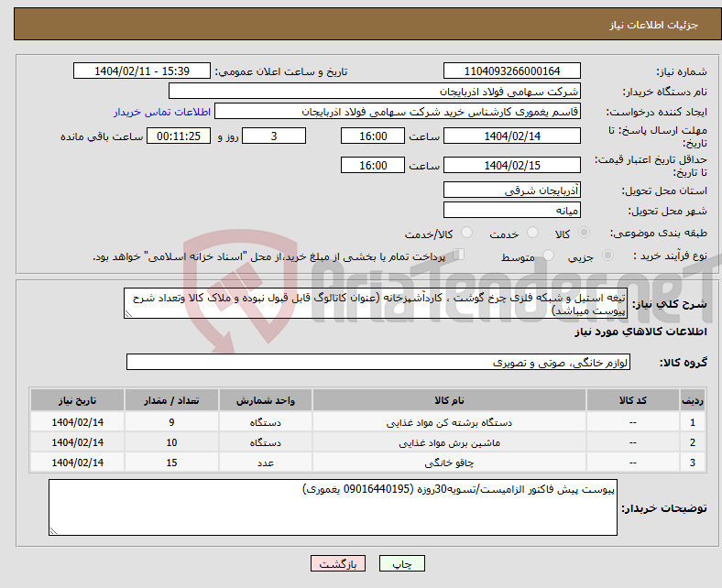
Task: Click the تاریخ نیاز column header
Action: [x=77, y=400]
